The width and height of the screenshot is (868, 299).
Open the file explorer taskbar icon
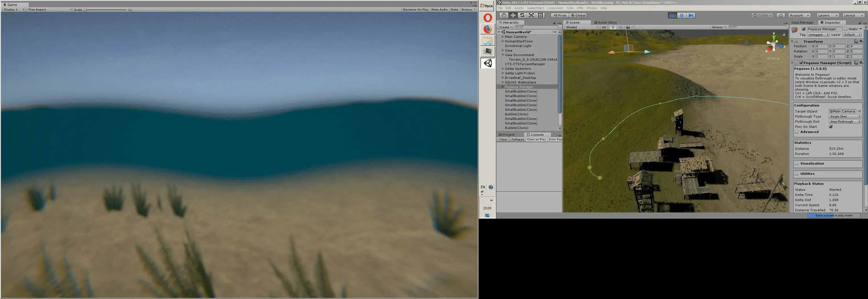pyautogui.click(x=488, y=41)
